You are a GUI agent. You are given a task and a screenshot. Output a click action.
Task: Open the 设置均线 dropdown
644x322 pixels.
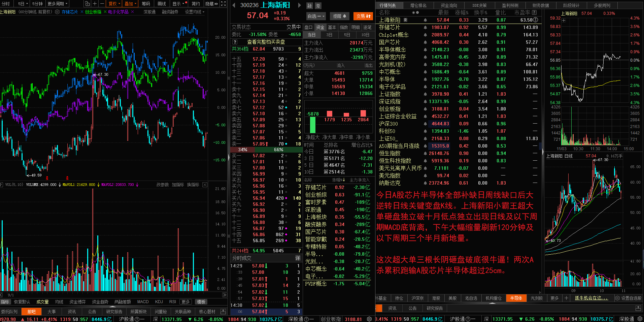[x=195, y=12]
